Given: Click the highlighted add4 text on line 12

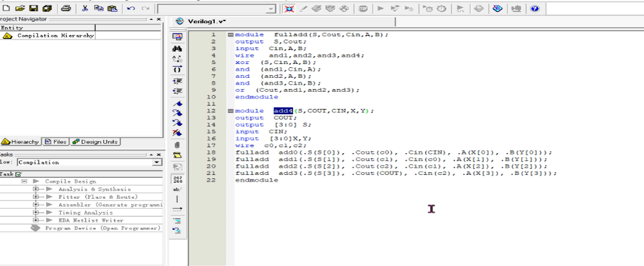Looking at the screenshot, I should tap(284, 111).
